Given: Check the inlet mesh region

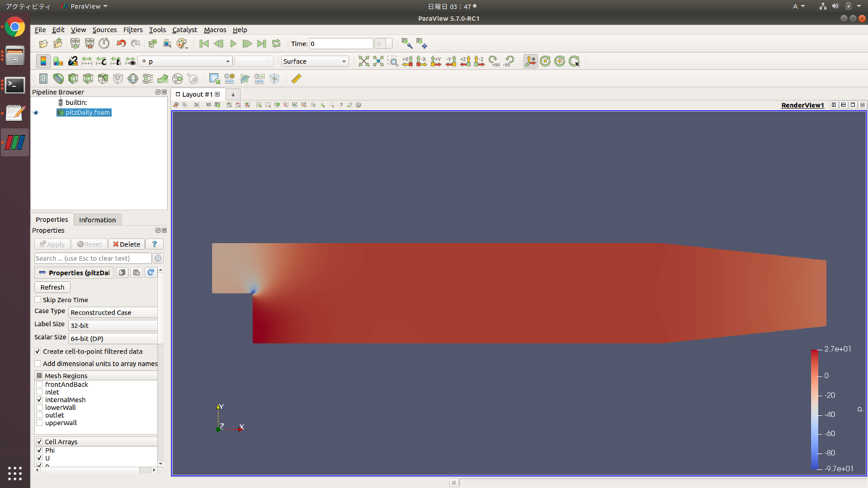Looking at the screenshot, I should (x=40, y=393).
